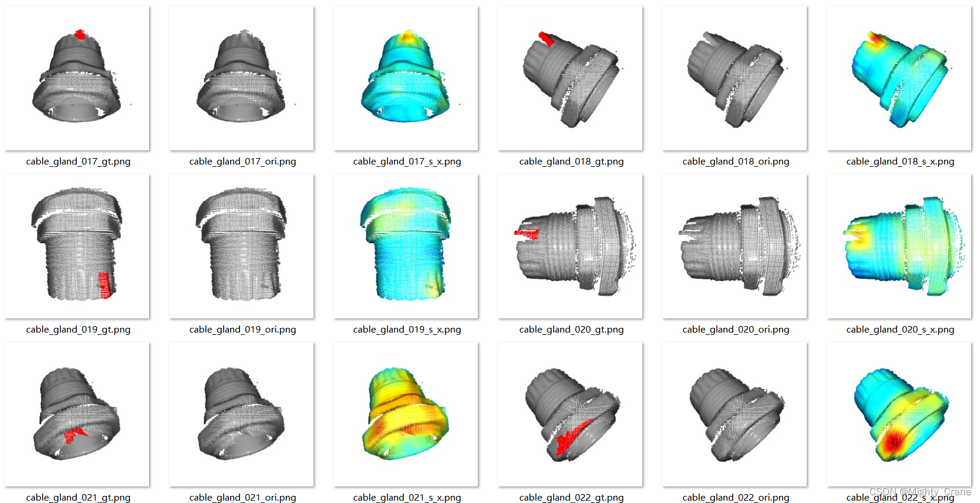This screenshot has height=503, width=980.
Task: Highlight the label cable_gland_019_ori.png
Action: pos(242,330)
